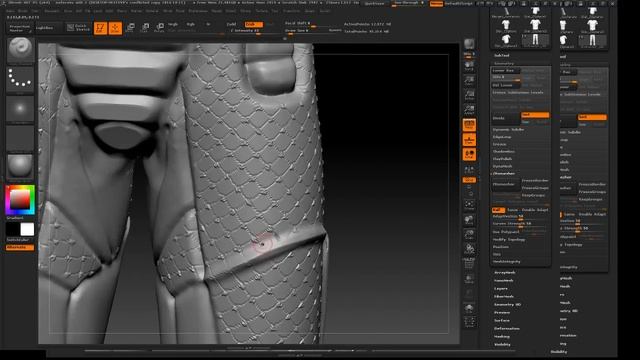This screenshot has width=640, height=360.
Task: Toggle the Half option in ZRemesher
Action: pyautogui.click(x=498, y=210)
